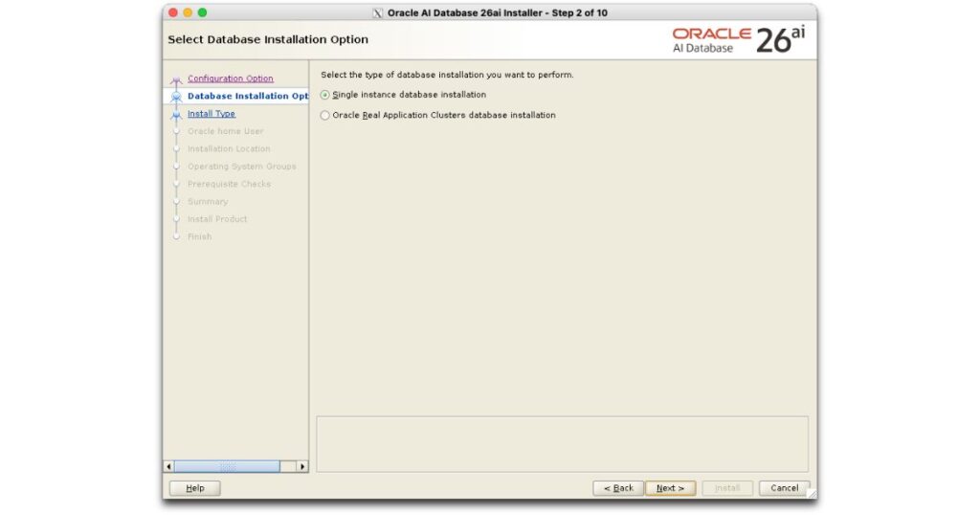980x515 pixels.
Task: Click the Next button
Action: 670,488
